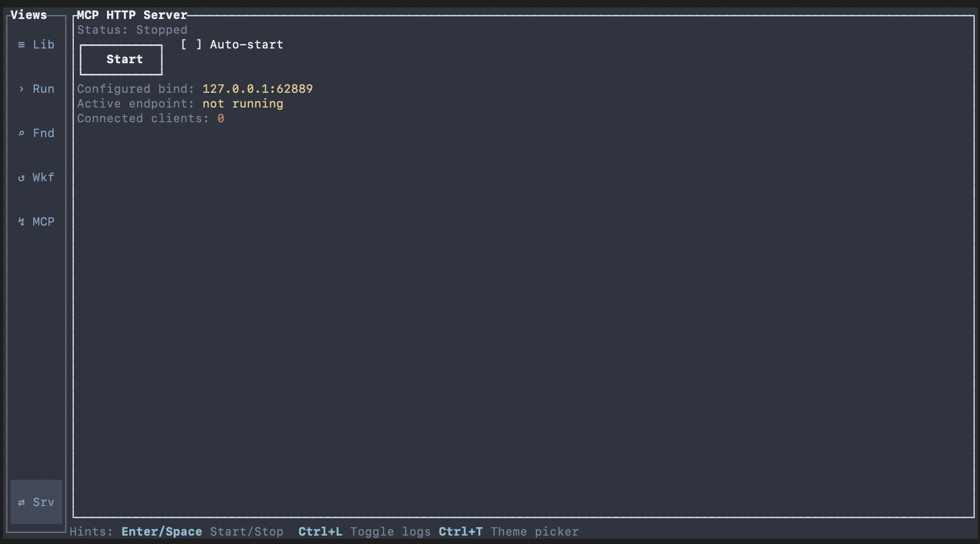980x544 pixels.
Task: Click the Enter/Space Start/Stop hint
Action: 203,531
